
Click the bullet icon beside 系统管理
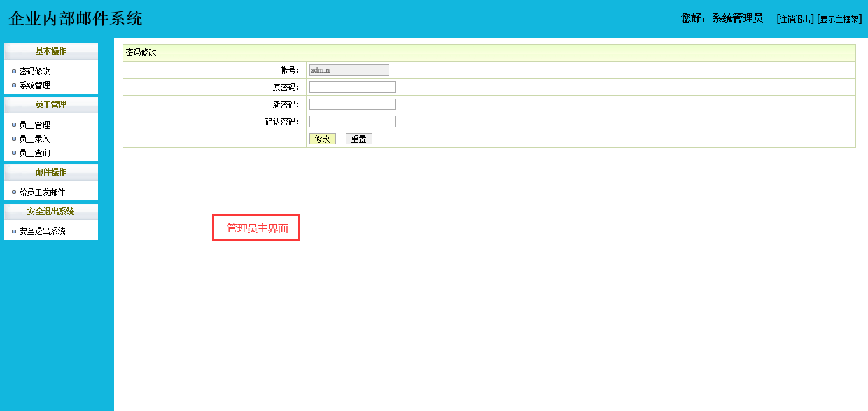14,85
